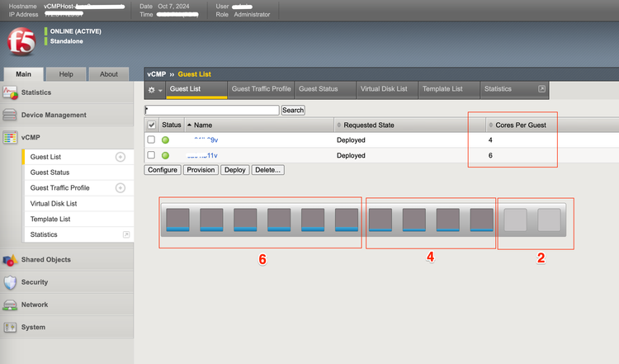Click the Network section icon

[11, 305]
